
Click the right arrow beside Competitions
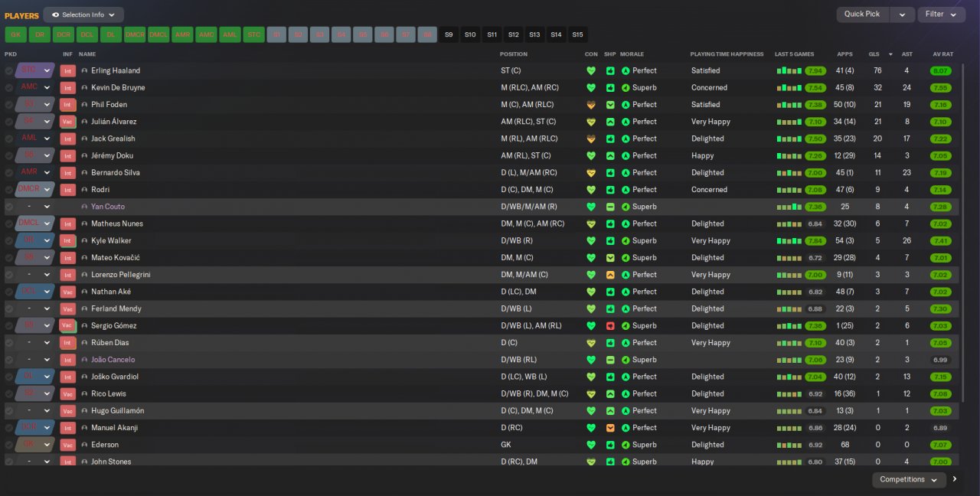coord(955,480)
